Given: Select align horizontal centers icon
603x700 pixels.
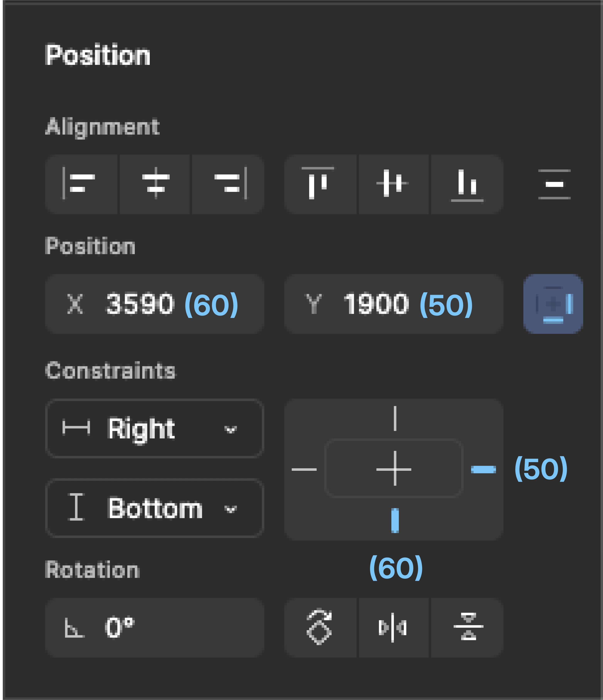Looking at the screenshot, I should click(155, 184).
